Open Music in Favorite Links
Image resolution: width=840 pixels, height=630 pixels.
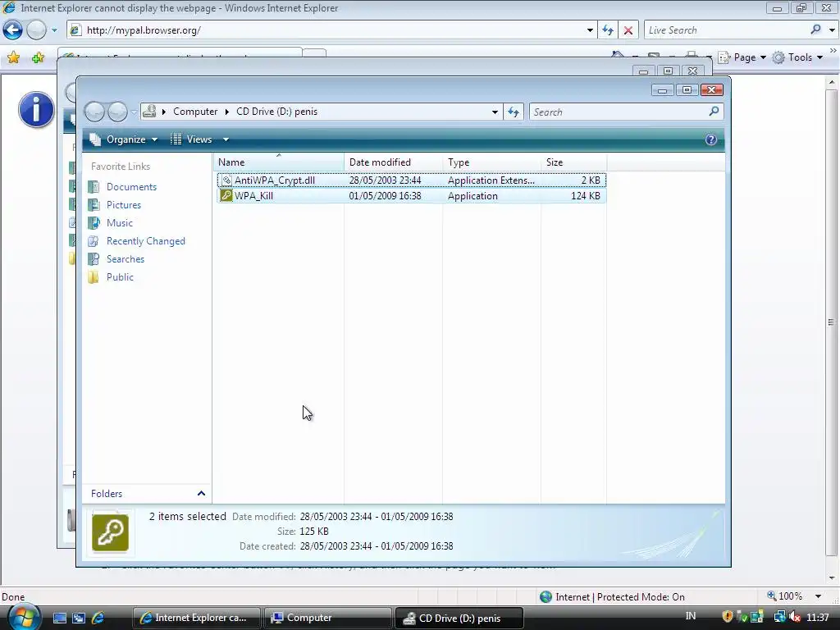(x=119, y=223)
